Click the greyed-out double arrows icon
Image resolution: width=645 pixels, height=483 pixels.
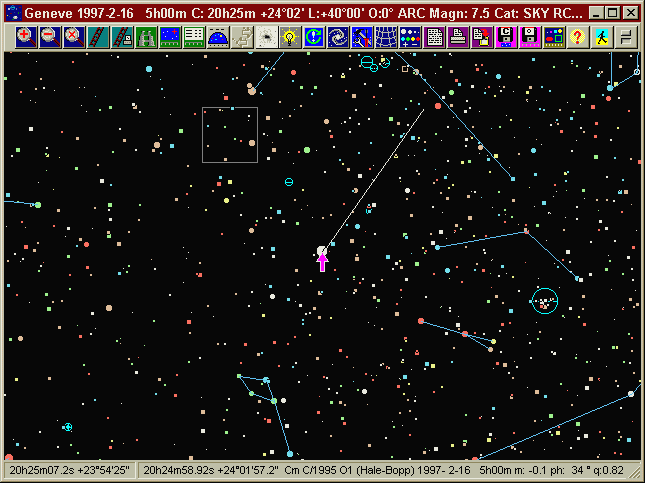242,37
